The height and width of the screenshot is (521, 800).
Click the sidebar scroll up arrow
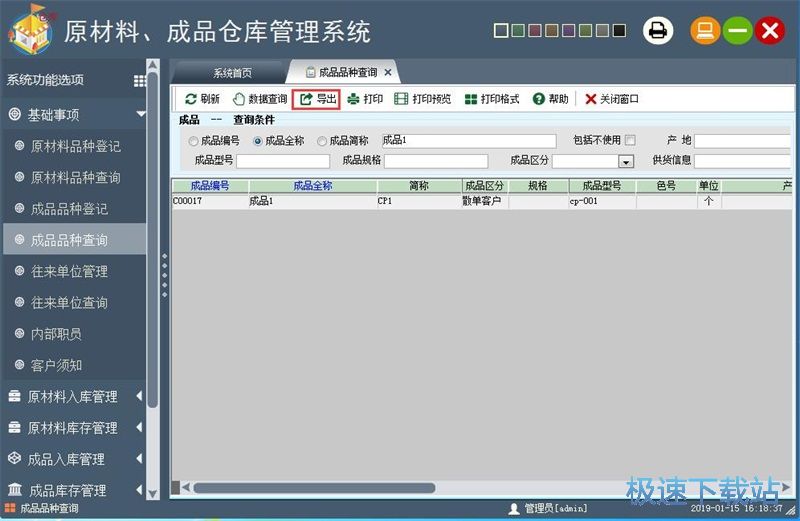pyautogui.click(x=153, y=65)
